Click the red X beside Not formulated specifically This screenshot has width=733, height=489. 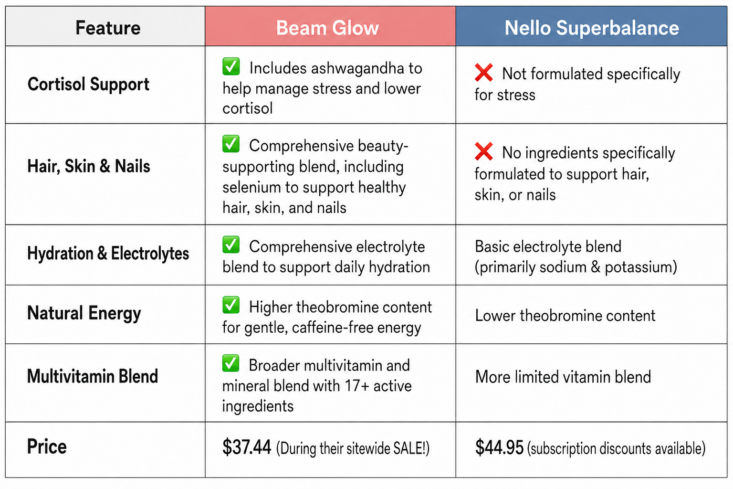coord(483,72)
